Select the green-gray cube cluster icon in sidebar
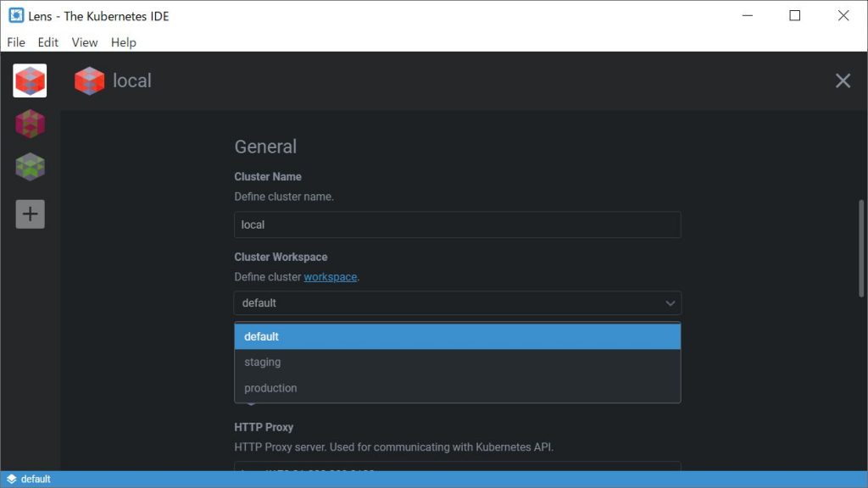Screen dimensions: 868x488 [x=30, y=167]
